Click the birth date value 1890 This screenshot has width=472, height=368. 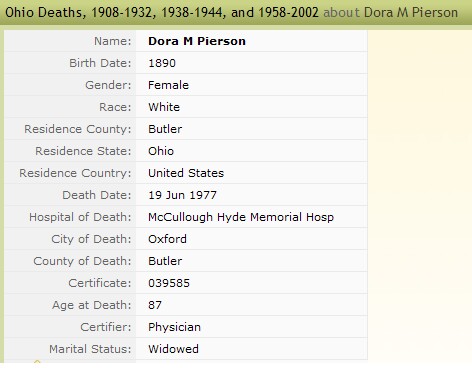[x=162, y=63]
